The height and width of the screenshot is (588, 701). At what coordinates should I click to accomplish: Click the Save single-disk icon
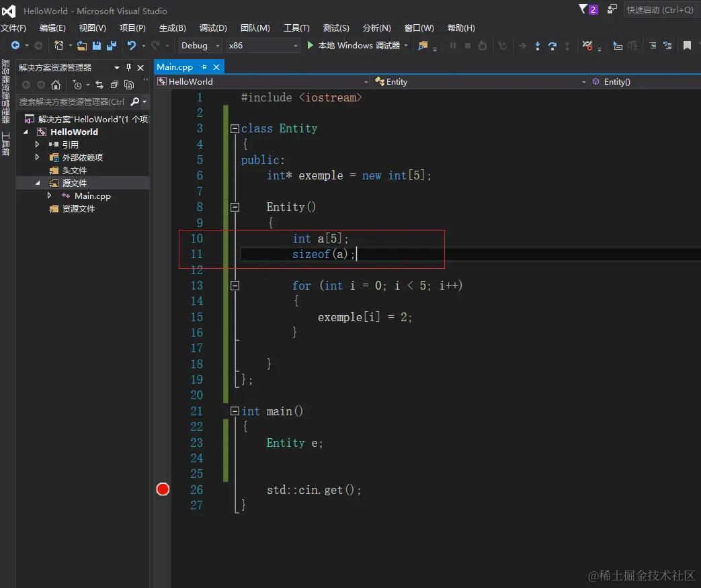click(97, 45)
